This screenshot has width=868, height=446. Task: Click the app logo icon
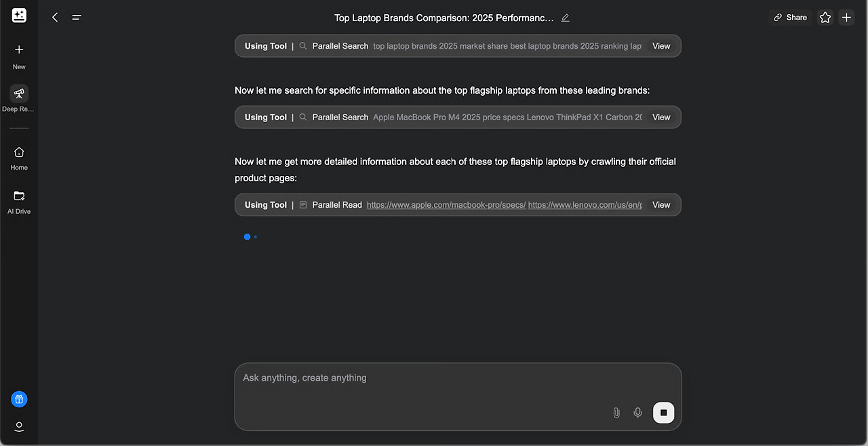tap(19, 16)
